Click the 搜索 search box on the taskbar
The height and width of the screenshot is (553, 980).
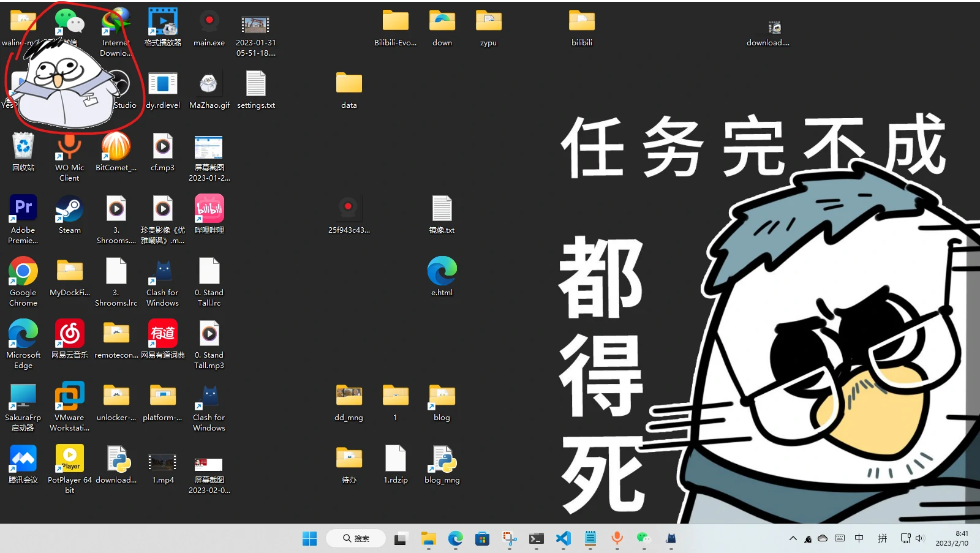pyautogui.click(x=356, y=538)
